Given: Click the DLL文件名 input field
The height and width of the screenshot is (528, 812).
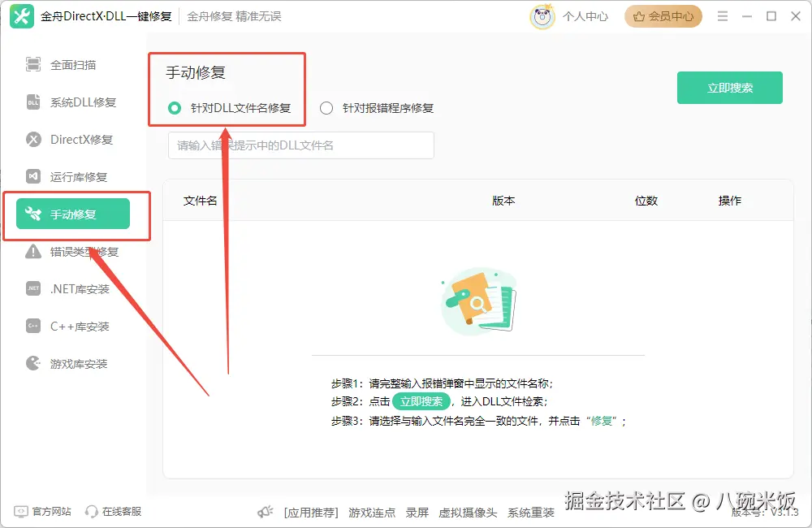Looking at the screenshot, I should 301,145.
